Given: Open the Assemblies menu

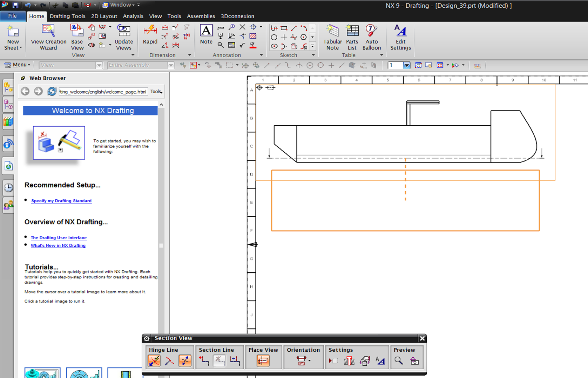Looking at the screenshot, I should point(201,16).
